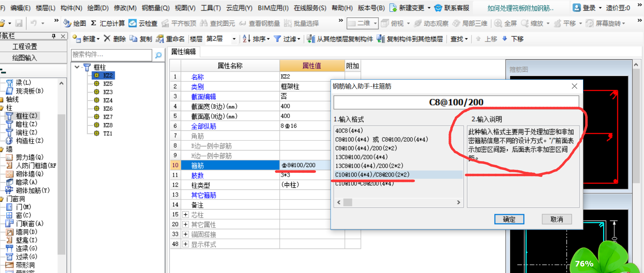Click 复制 copy component
Image resolution: width=644 pixels, height=273 pixels.
pyautogui.click(x=141, y=39)
